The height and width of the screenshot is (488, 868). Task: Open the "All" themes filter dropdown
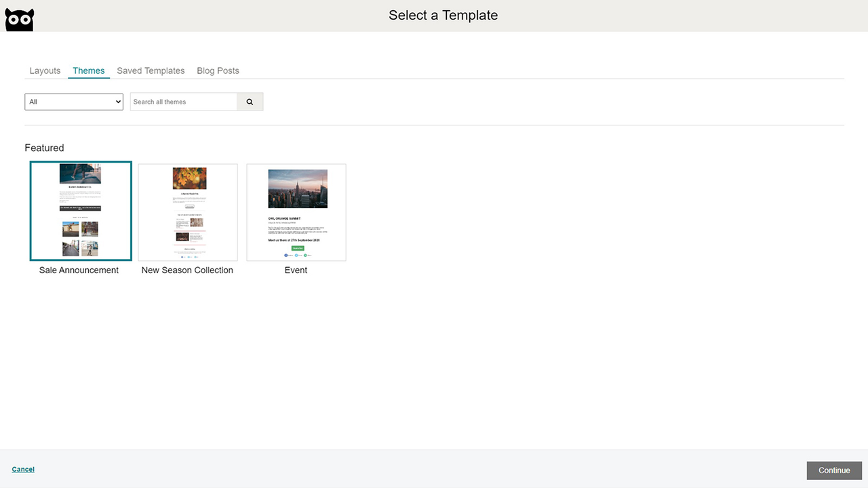click(73, 101)
